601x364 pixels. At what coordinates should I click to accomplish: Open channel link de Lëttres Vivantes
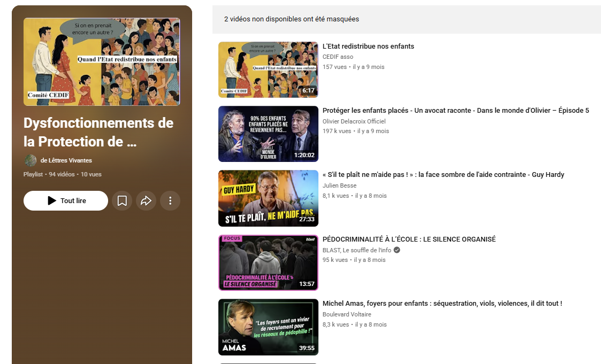pos(66,160)
